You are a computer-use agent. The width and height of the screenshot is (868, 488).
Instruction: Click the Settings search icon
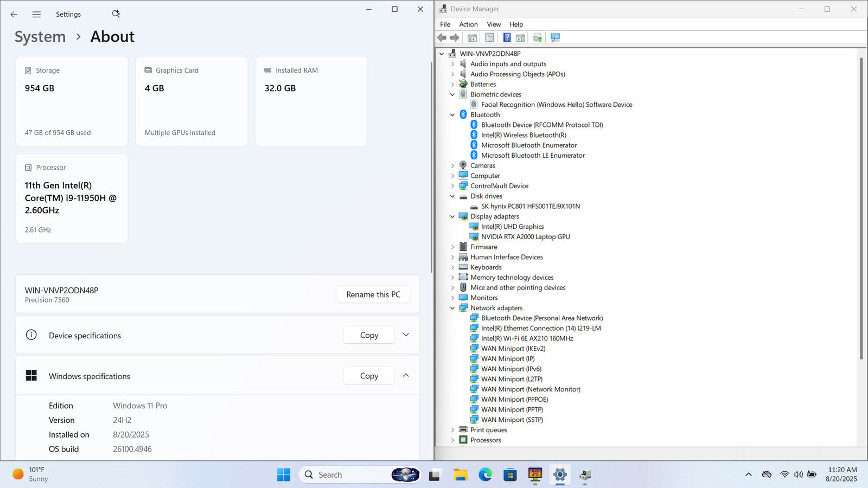tap(116, 14)
